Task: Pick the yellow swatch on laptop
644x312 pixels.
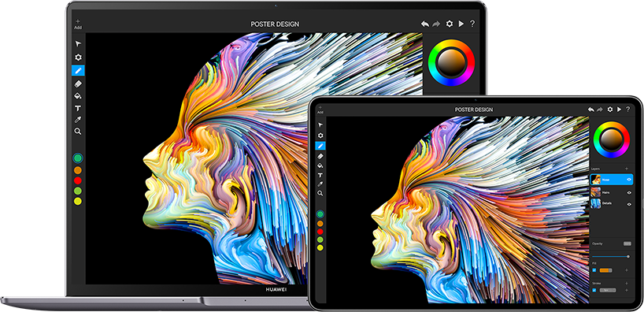Action: (x=78, y=201)
